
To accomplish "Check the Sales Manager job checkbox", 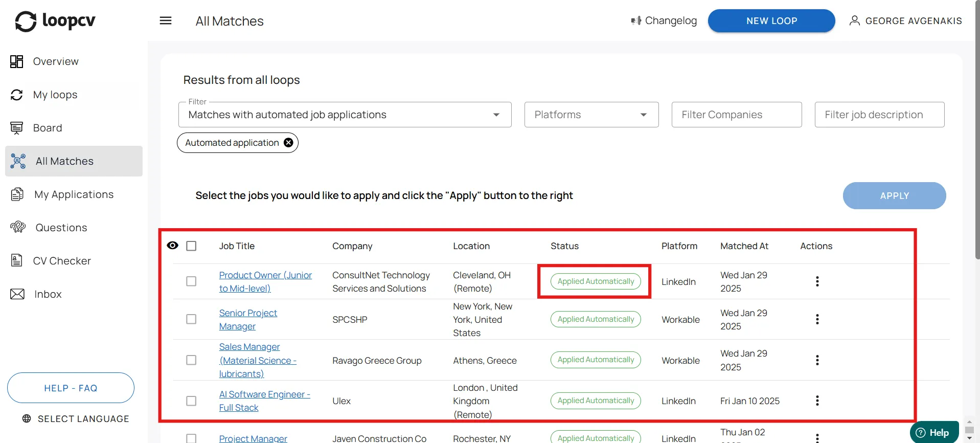I will click(x=191, y=360).
